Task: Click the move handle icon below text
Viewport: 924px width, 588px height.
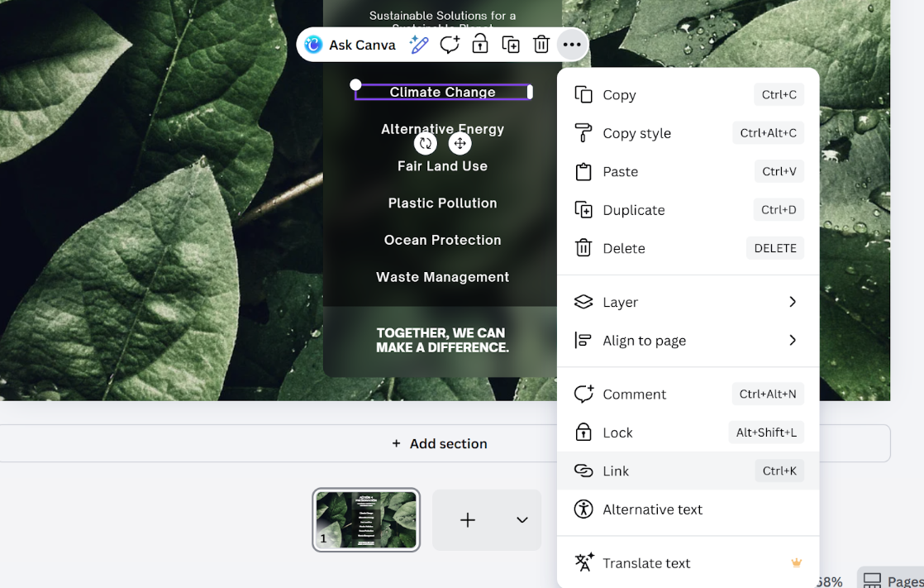Action: click(x=460, y=143)
